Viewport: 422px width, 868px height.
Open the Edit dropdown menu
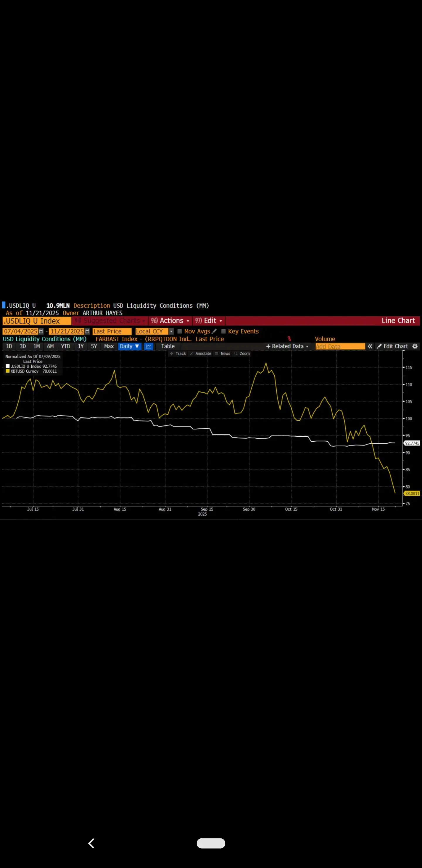[x=209, y=321]
